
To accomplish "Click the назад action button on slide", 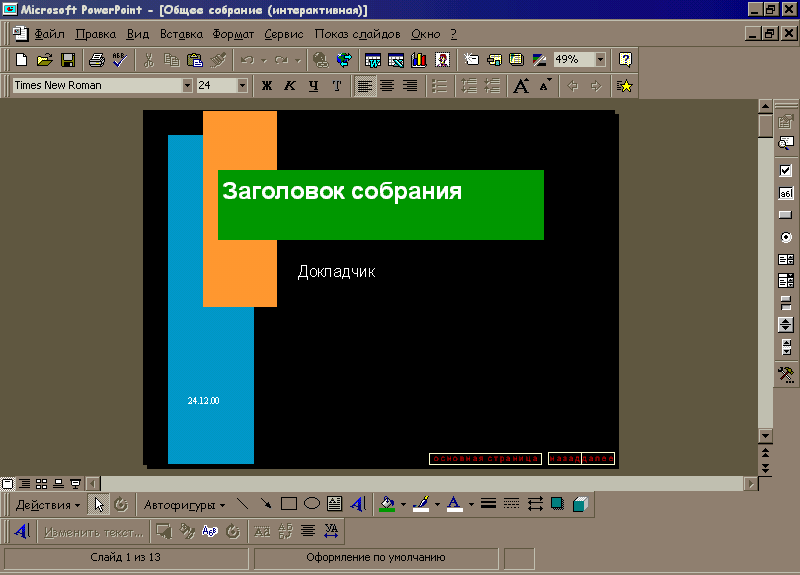I will (x=565, y=459).
